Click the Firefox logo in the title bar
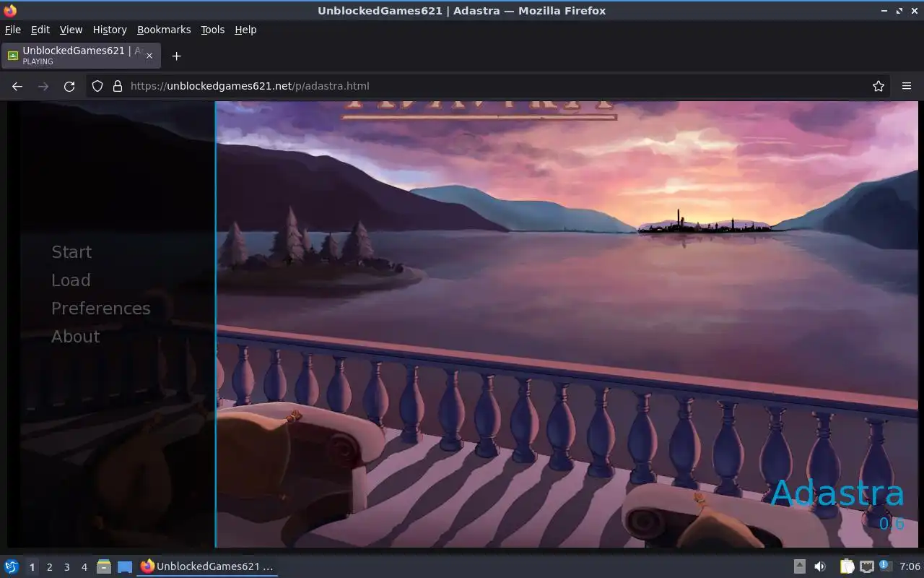 10,11
